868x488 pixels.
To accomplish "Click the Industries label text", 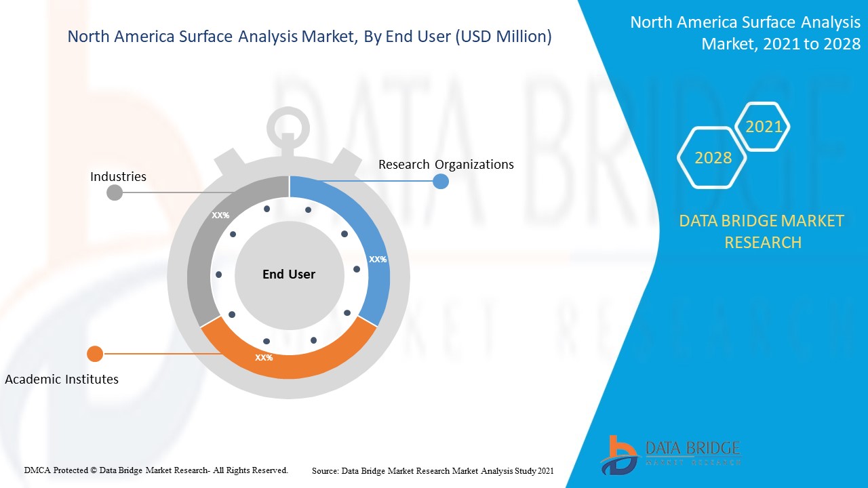I will pyautogui.click(x=118, y=177).
